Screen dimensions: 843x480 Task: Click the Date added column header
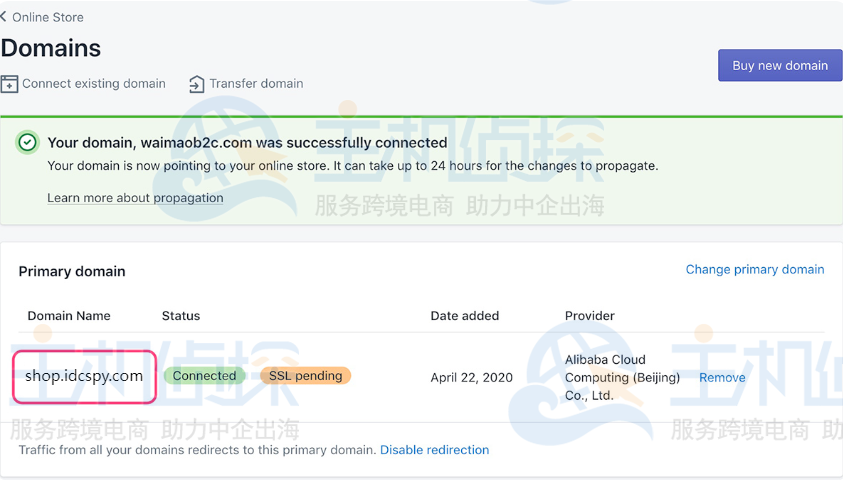[x=465, y=316]
